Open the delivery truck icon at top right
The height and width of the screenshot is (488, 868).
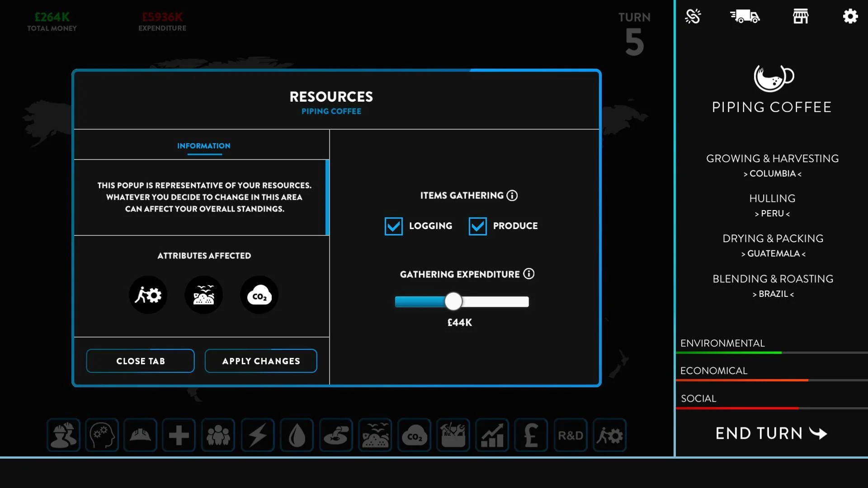tap(745, 16)
